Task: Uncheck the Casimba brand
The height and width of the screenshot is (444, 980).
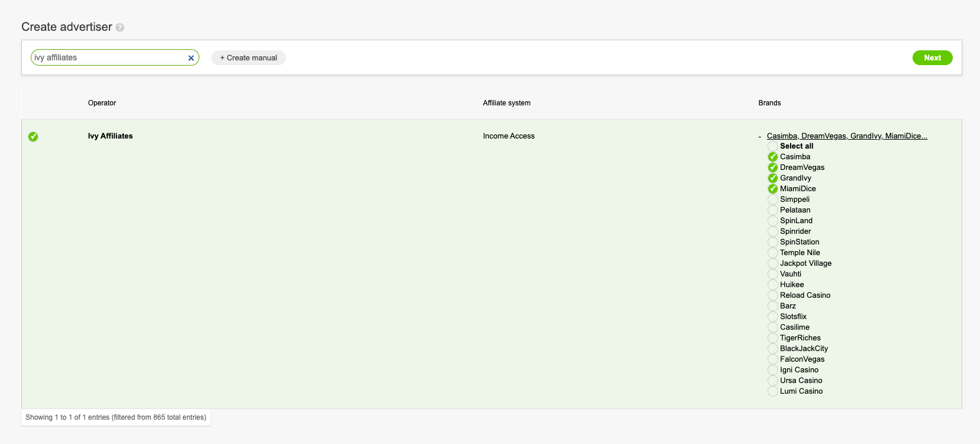Action: (x=773, y=157)
